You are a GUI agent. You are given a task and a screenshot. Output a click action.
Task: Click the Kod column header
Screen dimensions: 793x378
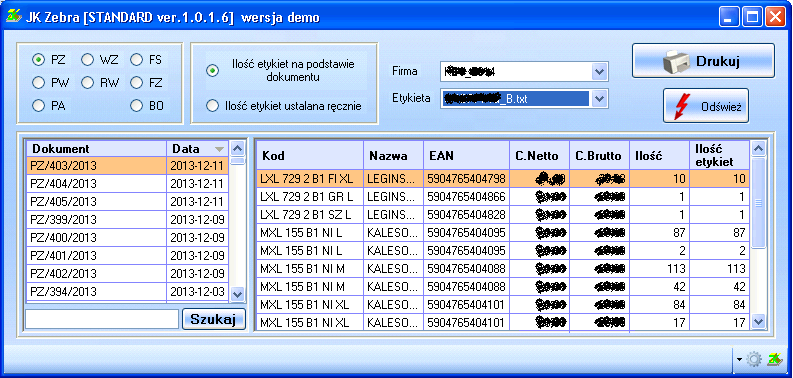[x=310, y=155]
